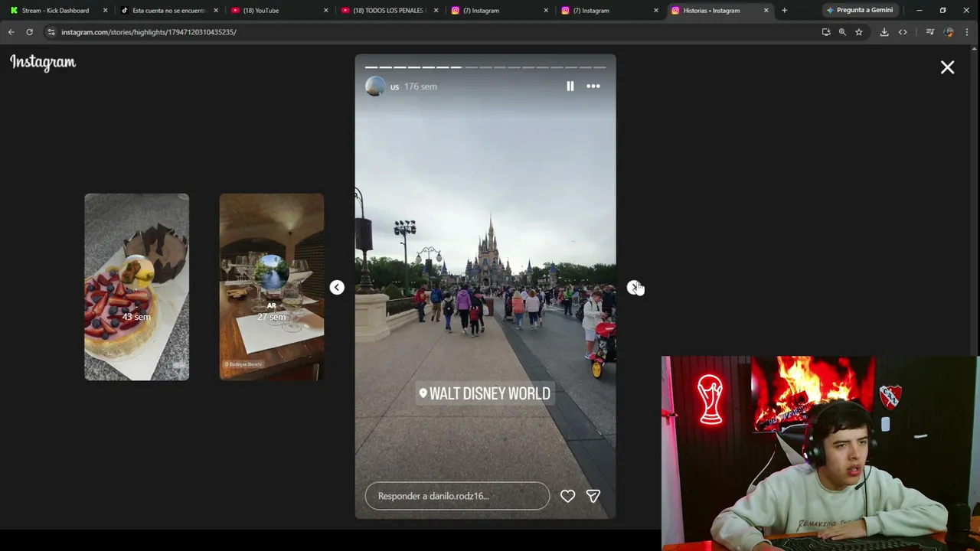This screenshot has height=551, width=980.
Task: Open the Chrome three-dot menu
Action: tap(967, 32)
